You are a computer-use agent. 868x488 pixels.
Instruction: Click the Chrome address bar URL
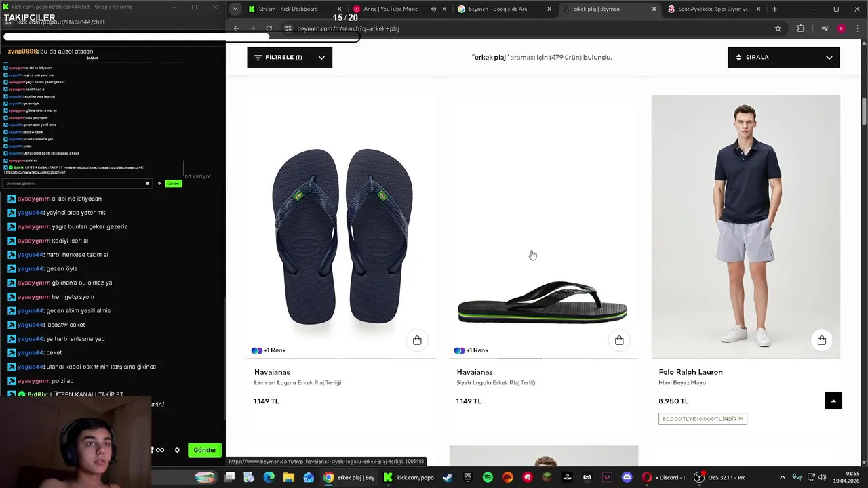(348, 28)
